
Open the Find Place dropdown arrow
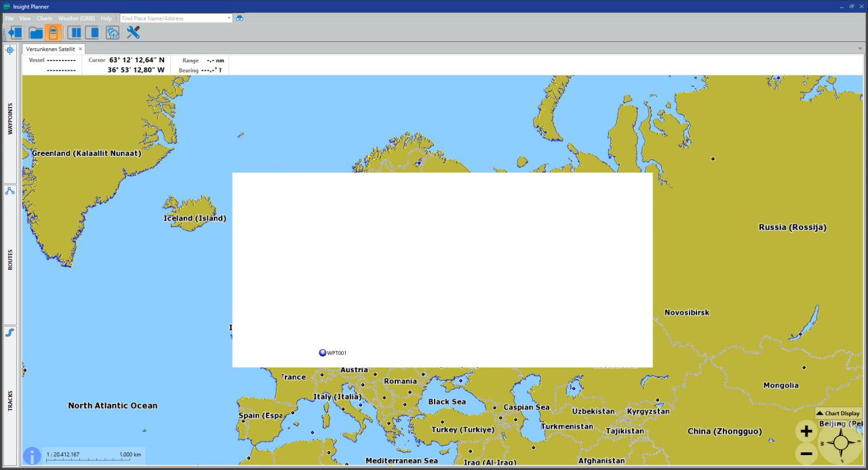pyautogui.click(x=229, y=18)
